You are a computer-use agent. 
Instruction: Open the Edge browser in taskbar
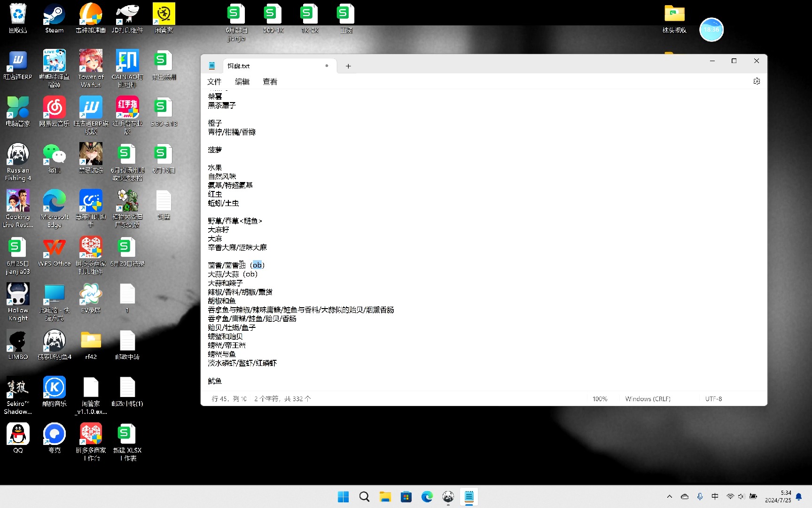point(427,497)
